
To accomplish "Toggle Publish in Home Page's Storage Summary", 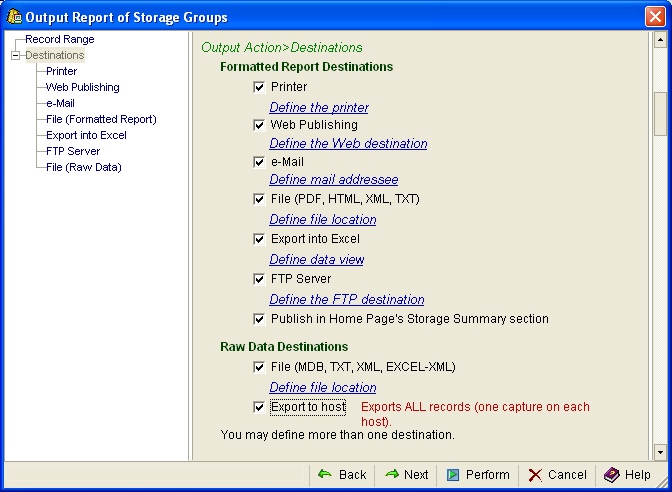I will click(x=259, y=319).
